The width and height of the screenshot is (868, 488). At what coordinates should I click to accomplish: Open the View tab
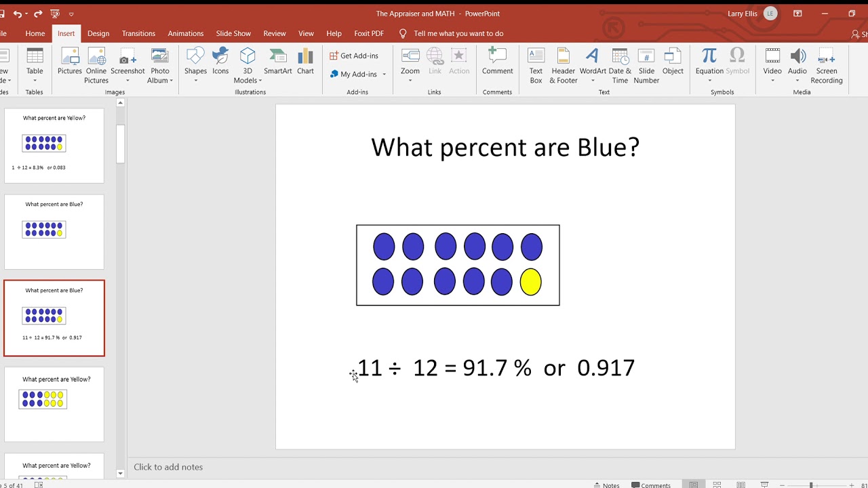[307, 33]
